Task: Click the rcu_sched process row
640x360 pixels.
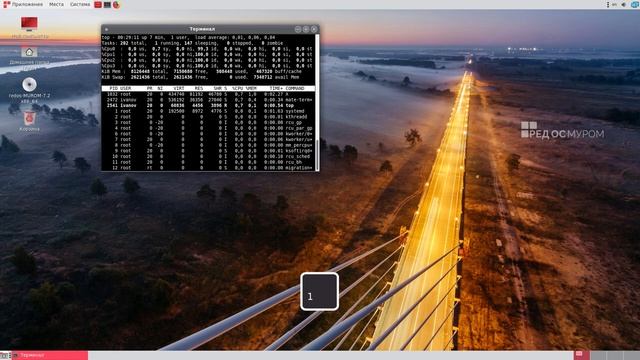Action: coord(208,156)
